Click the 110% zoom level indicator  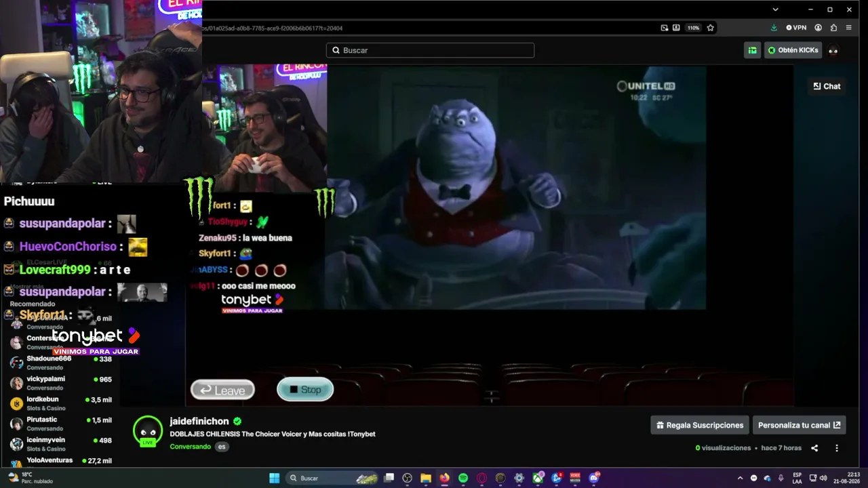coord(693,28)
